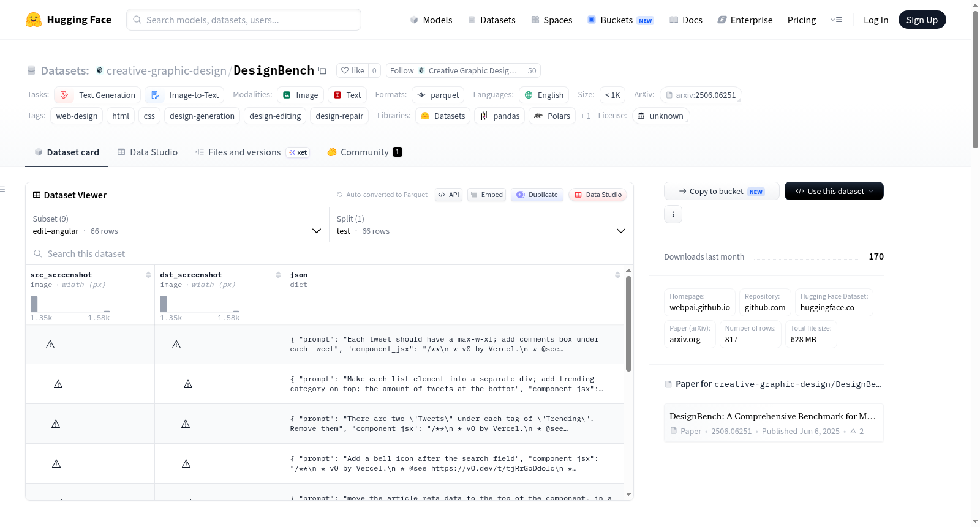
Task: Open Buckets in top navigation
Action: pos(620,20)
